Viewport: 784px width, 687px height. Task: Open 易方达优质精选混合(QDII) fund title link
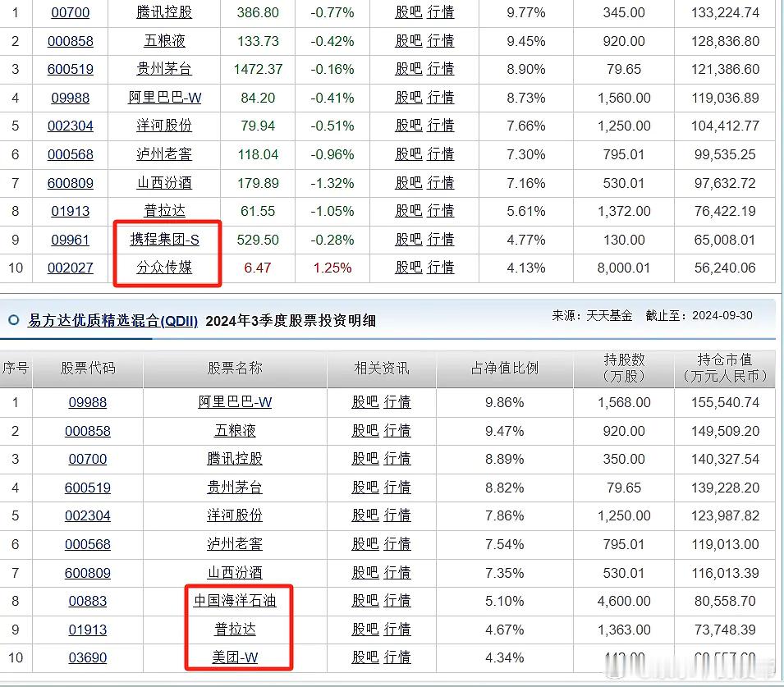click(x=113, y=320)
